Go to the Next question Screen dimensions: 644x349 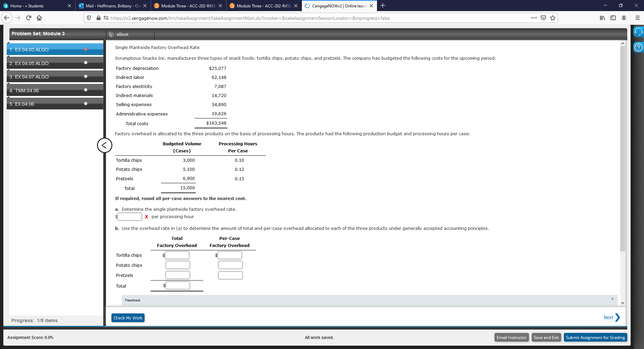pos(611,317)
